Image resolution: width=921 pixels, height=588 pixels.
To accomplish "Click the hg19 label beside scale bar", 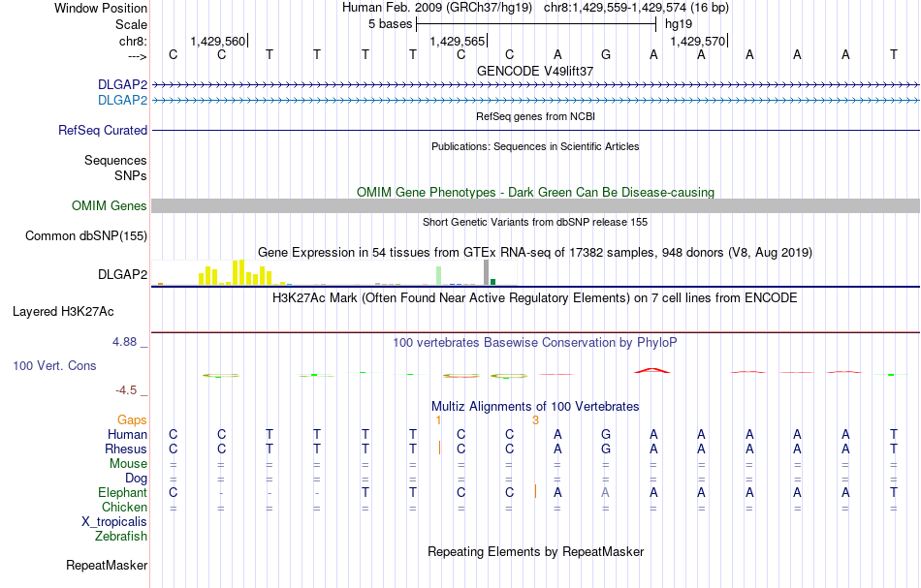I will [679, 24].
